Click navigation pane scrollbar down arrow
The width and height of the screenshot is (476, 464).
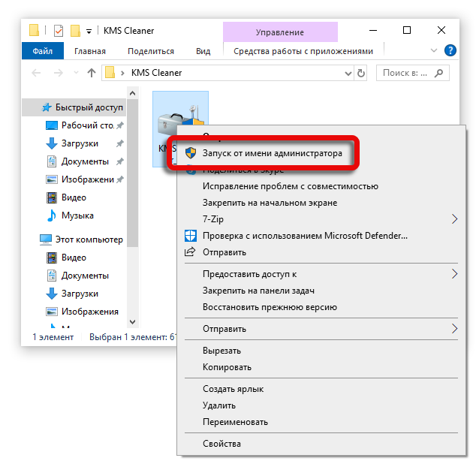[x=132, y=321]
